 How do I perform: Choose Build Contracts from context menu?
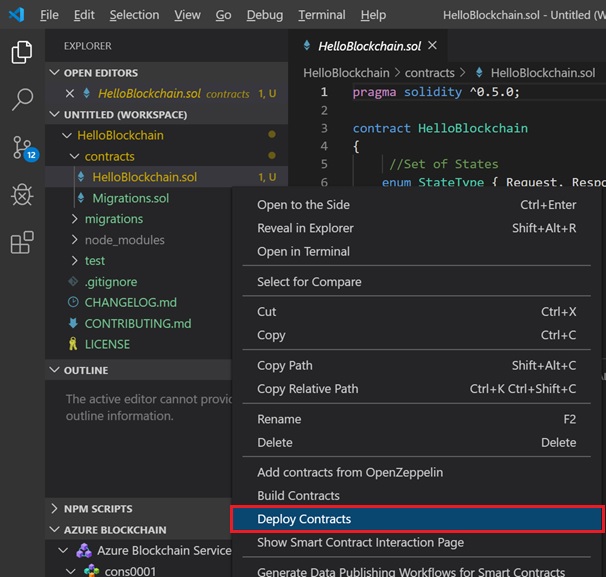[x=417, y=495]
